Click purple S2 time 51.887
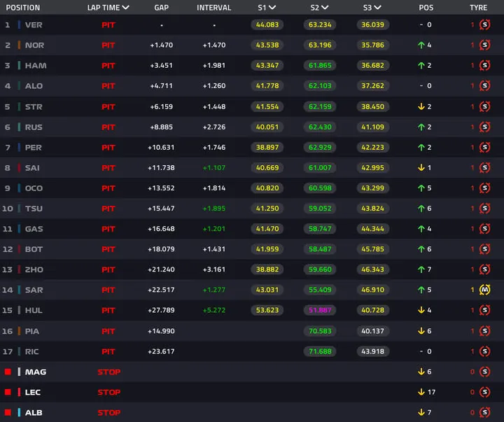Image resolution: width=504 pixels, height=422 pixels. pos(320,310)
